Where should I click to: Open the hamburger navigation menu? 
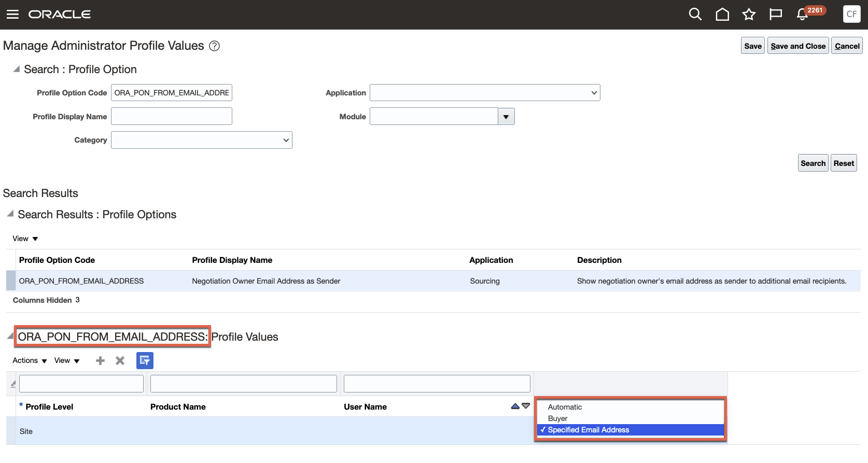coord(12,15)
